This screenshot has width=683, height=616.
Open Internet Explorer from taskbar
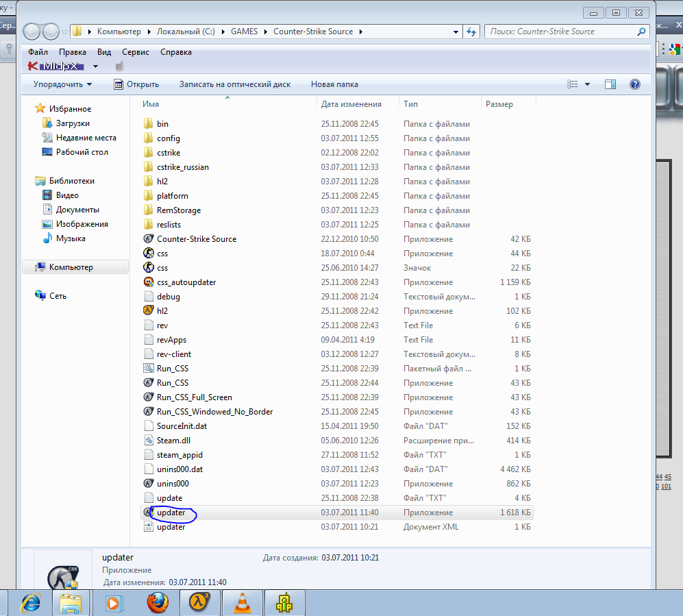pos(30,603)
